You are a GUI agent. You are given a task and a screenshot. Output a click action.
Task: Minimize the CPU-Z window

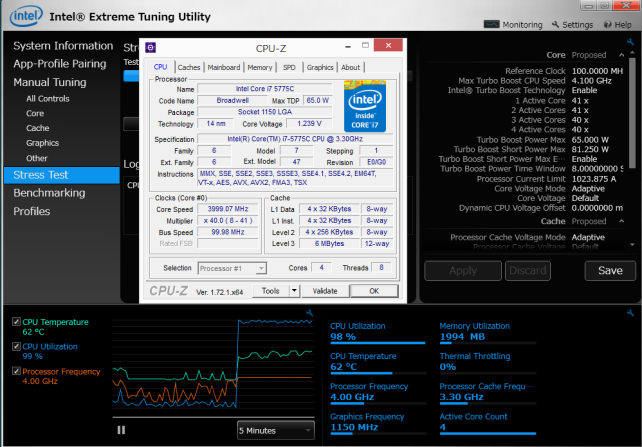click(348, 46)
